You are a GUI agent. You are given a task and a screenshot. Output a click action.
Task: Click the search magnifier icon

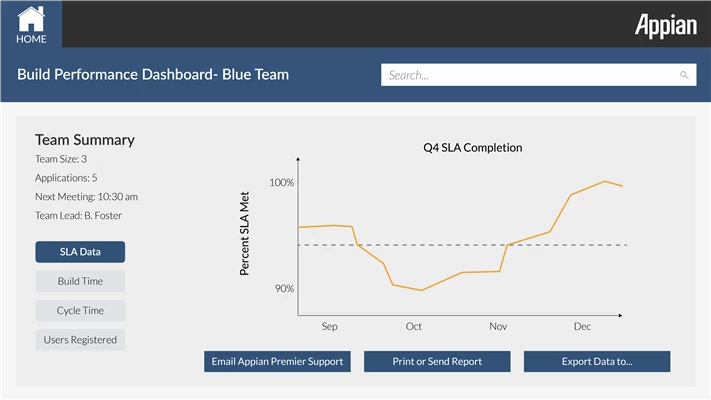(684, 75)
